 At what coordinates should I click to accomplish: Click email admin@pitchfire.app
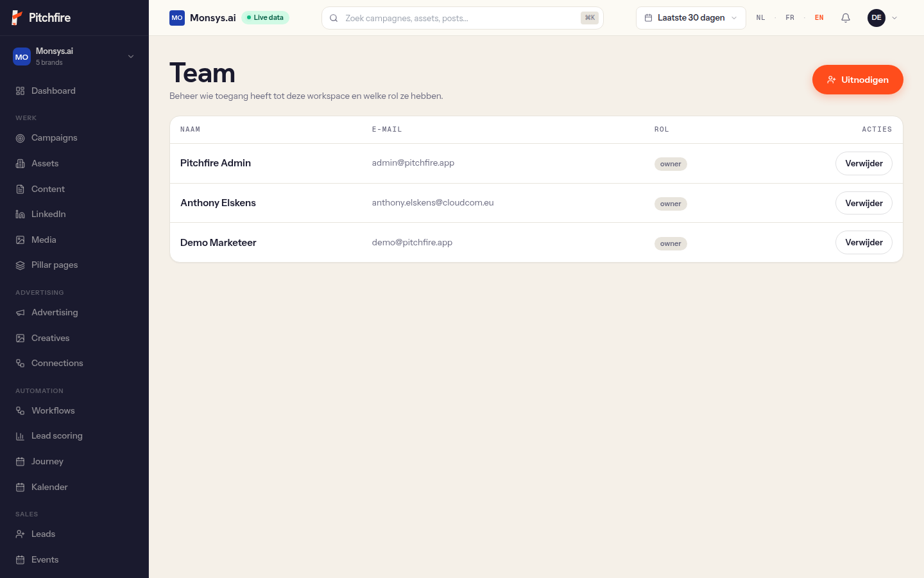(x=413, y=163)
